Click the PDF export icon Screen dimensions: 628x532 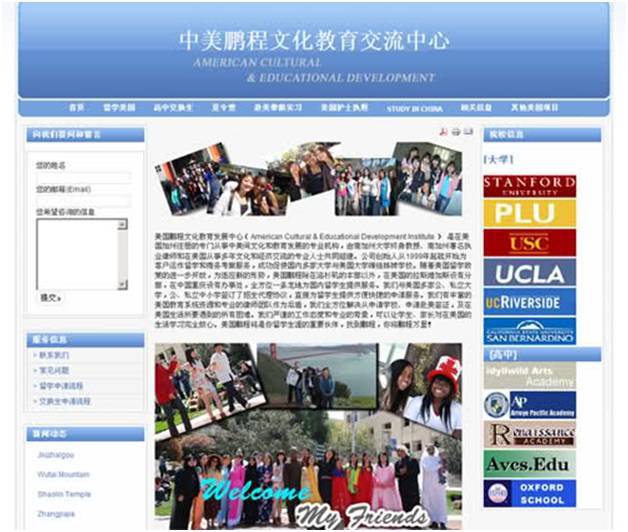coord(443,131)
